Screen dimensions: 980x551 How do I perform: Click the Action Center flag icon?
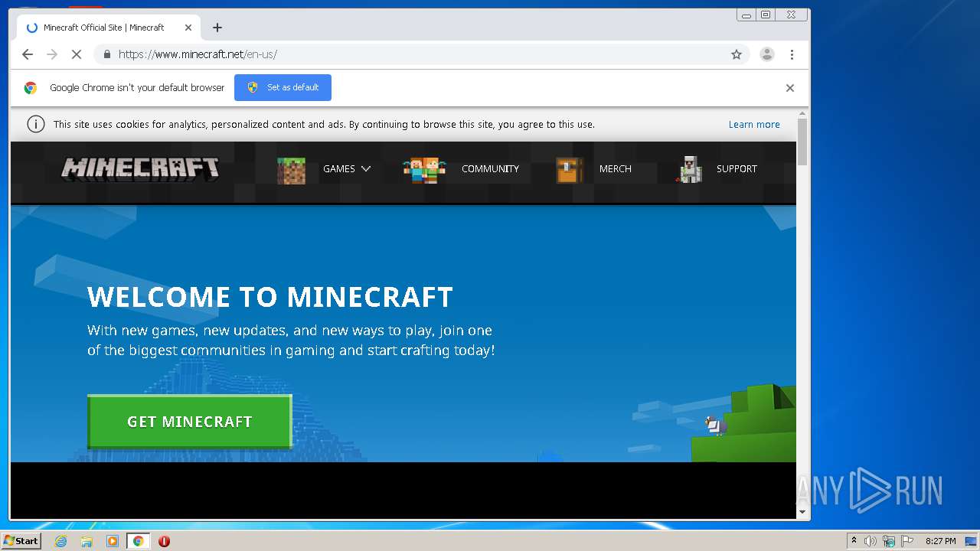[x=907, y=541]
